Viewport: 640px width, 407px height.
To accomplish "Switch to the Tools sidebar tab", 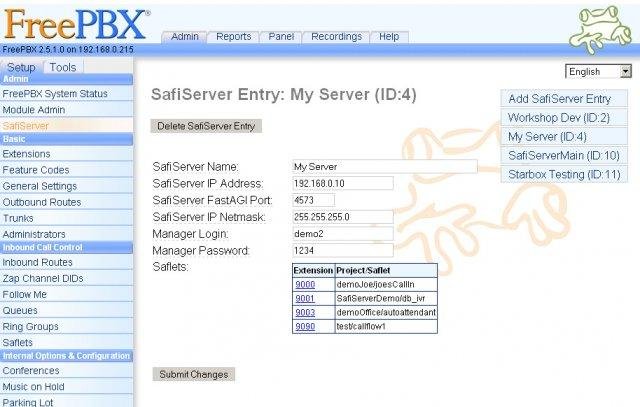I will click(x=63, y=67).
